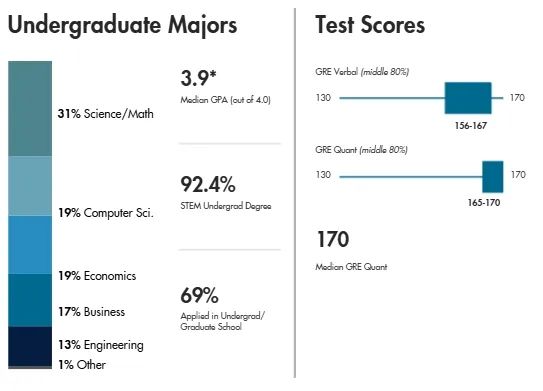Screen dimensions: 543x391
Task: Click the 69% applied statistic
Action: [199, 295]
